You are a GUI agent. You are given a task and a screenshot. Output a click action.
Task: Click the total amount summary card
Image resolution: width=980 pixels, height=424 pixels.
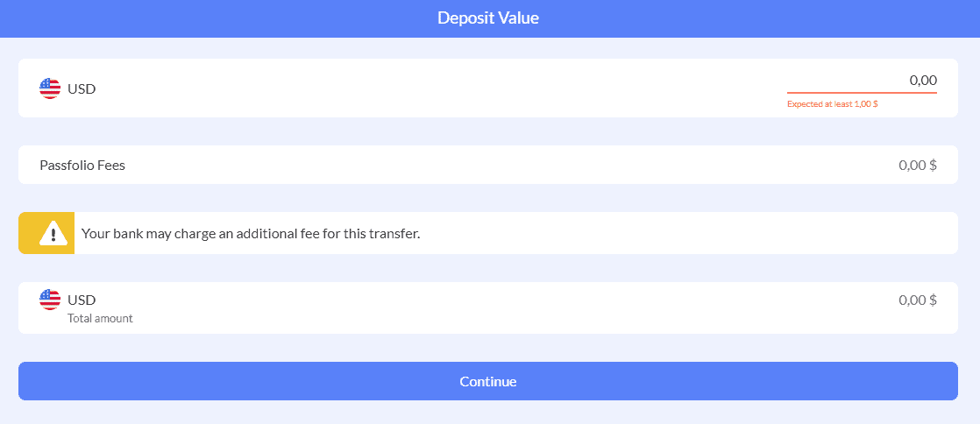coord(488,307)
